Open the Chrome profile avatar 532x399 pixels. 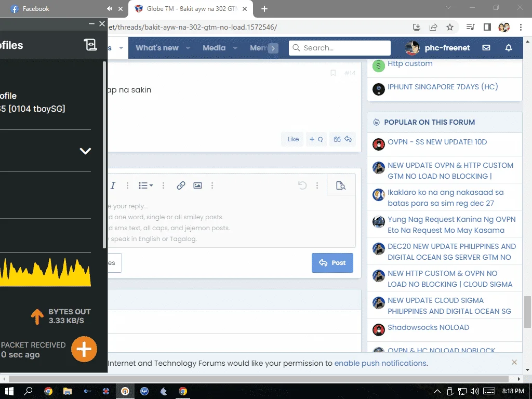tap(504, 27)
